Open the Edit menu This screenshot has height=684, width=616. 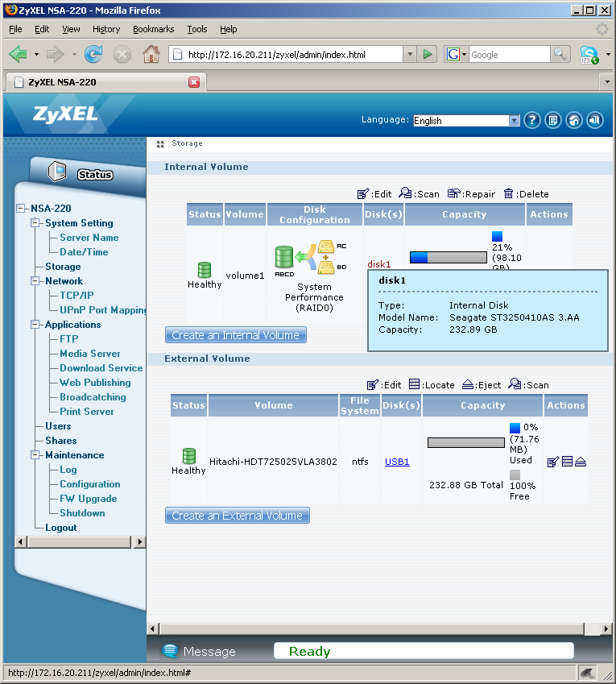(42, 29)
